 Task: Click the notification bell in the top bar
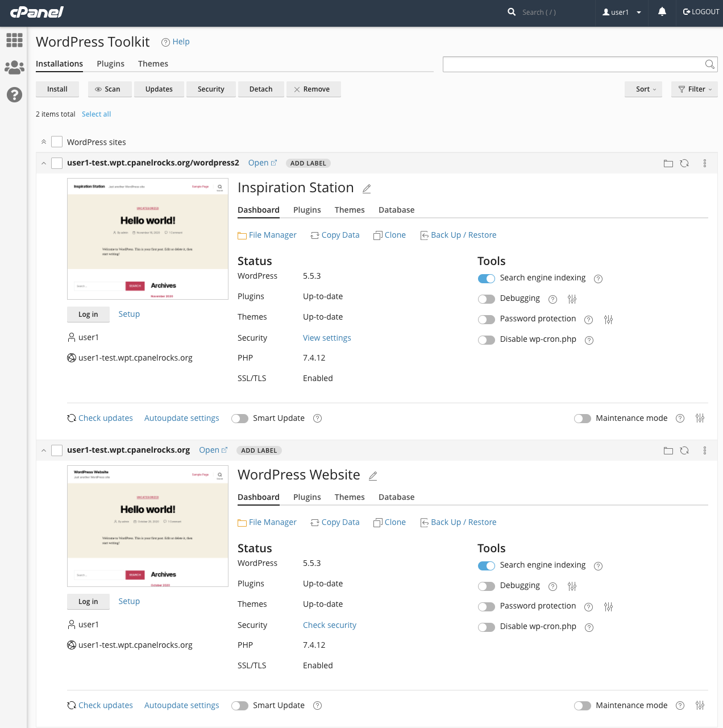(662, 11)
